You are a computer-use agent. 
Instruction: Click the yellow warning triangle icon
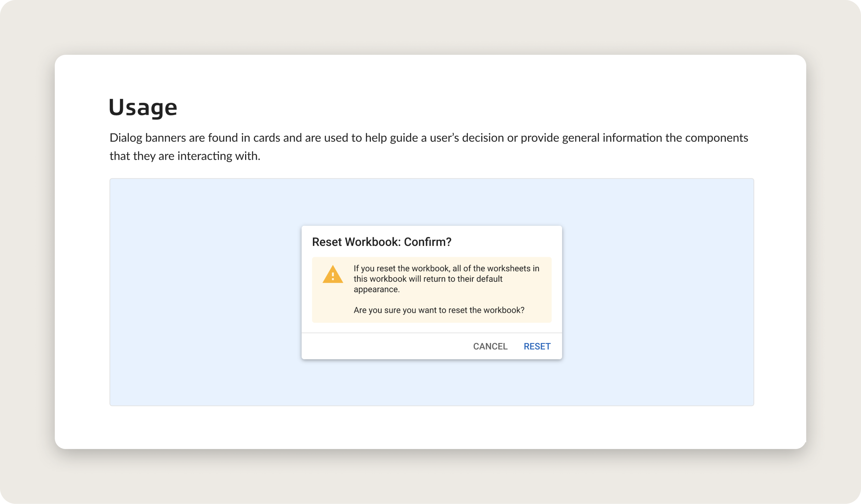[332, 274]
